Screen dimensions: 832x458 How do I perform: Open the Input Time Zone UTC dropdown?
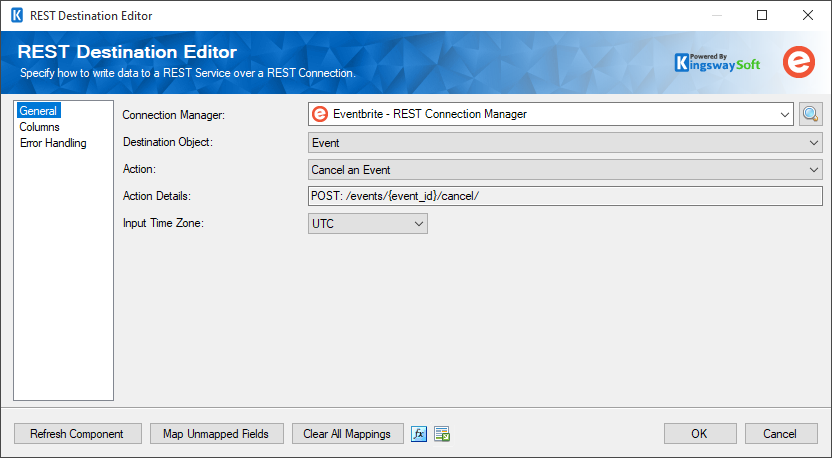pos(368,223)
